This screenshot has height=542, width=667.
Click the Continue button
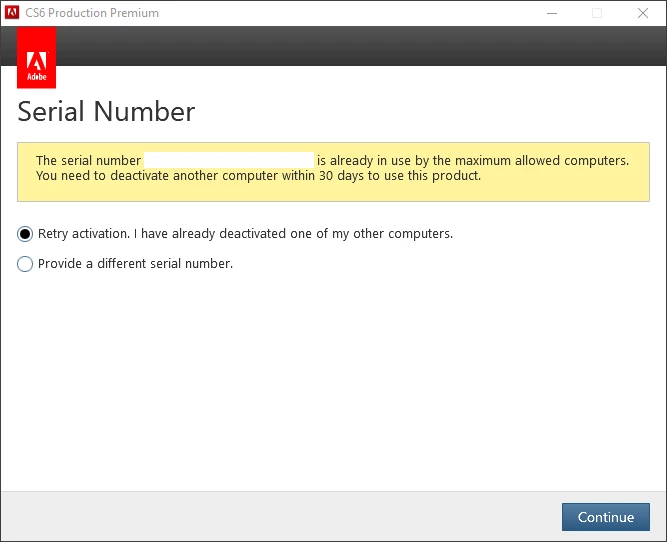click(605, 517)
